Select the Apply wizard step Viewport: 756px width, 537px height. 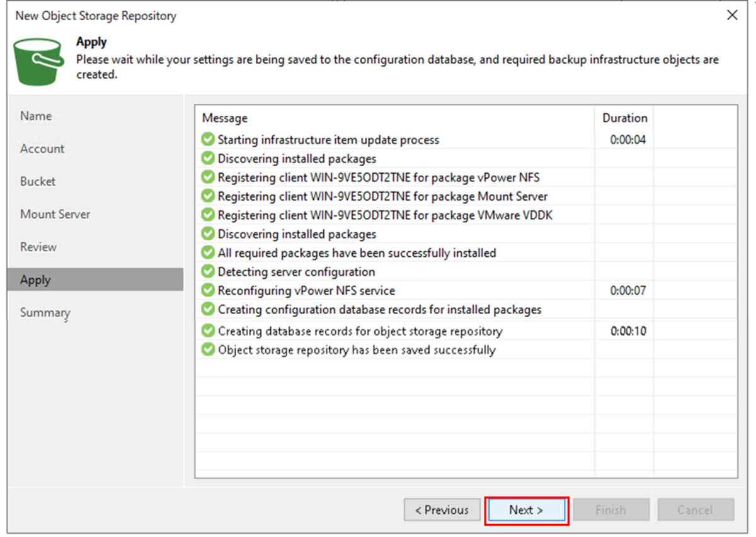95,280
